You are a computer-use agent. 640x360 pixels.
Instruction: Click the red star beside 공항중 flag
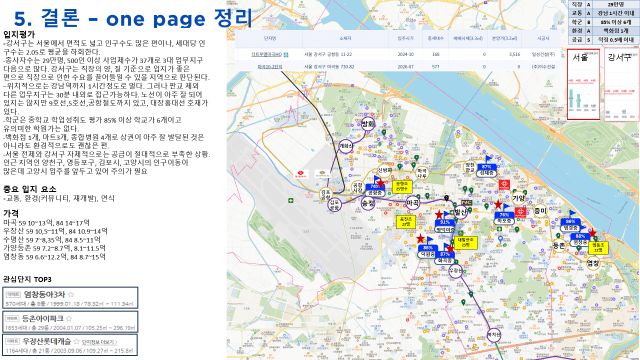(380, 183)
